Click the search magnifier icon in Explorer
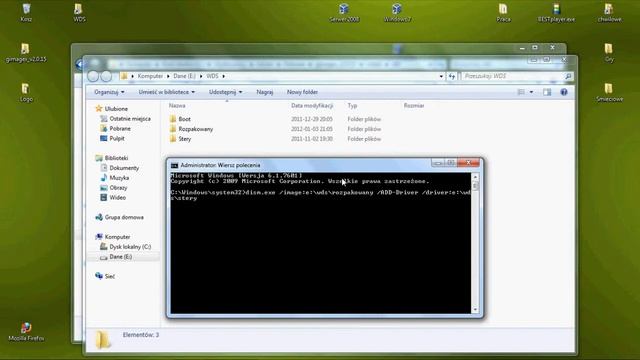This screenshot has height=360, width=640. point(568,76)
